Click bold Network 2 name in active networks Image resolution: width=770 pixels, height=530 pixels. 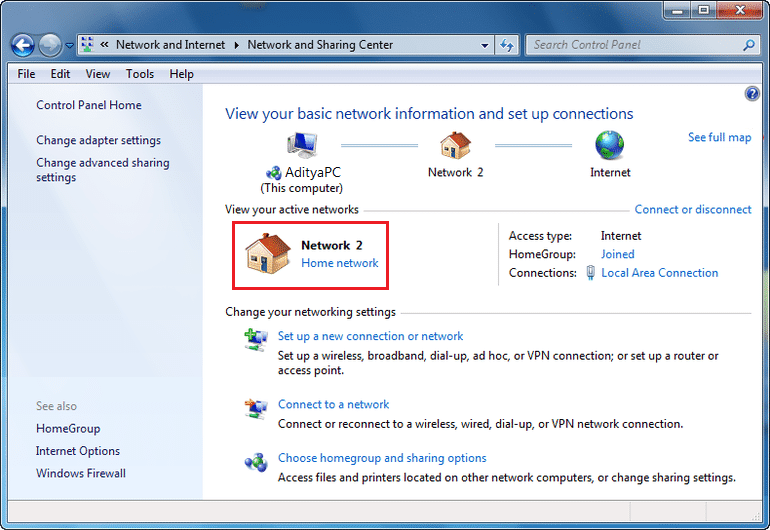[332, 246]
